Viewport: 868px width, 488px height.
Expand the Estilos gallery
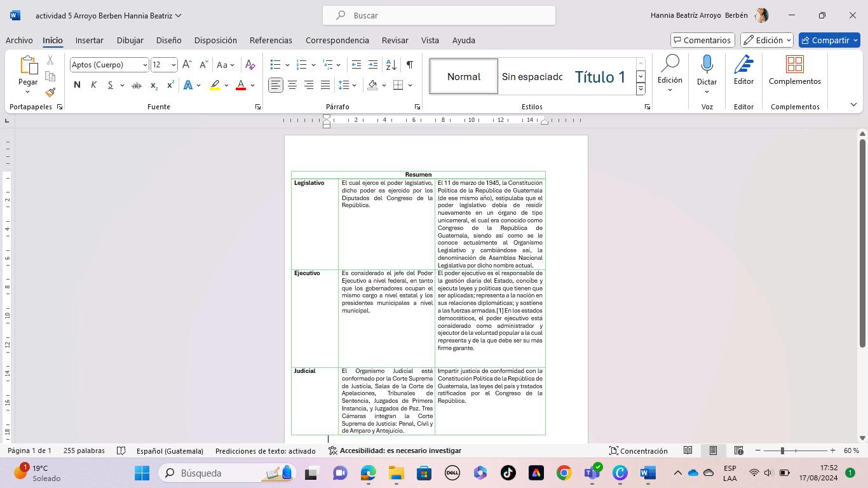point(641,90)
